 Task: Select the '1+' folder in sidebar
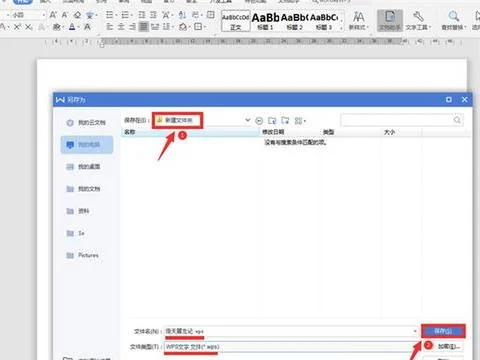point(76,233)
